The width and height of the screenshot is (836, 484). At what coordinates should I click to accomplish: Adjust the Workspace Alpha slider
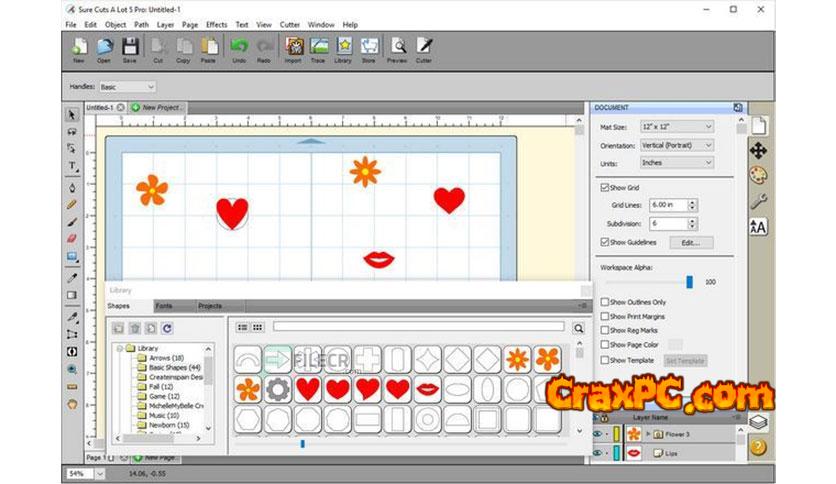pos(688,282)
